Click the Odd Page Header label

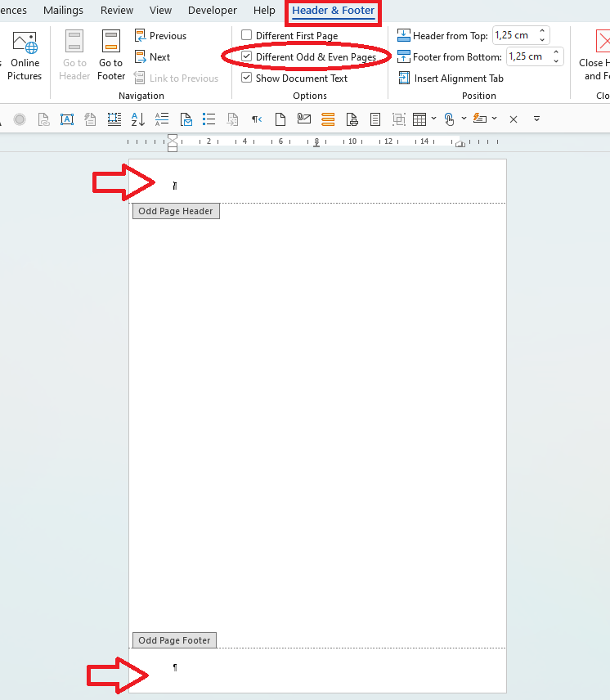(x=176, y=211)
